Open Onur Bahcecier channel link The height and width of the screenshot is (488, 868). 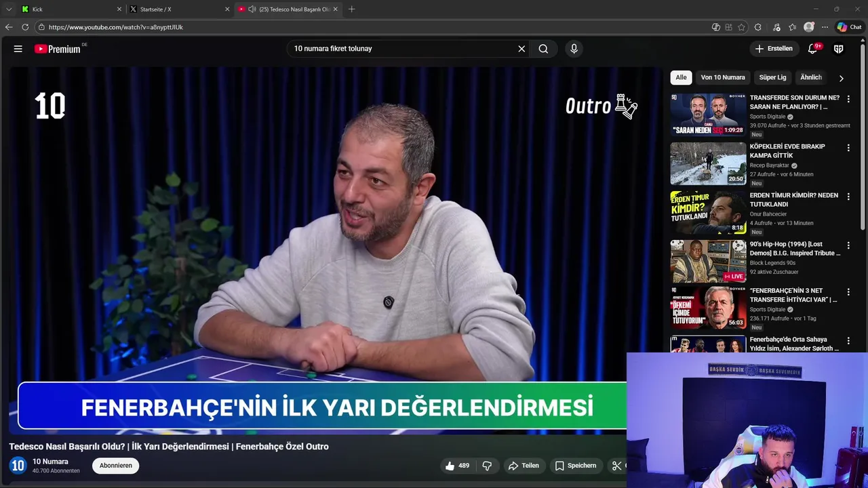pyautogui.click(x=768, y=214)
